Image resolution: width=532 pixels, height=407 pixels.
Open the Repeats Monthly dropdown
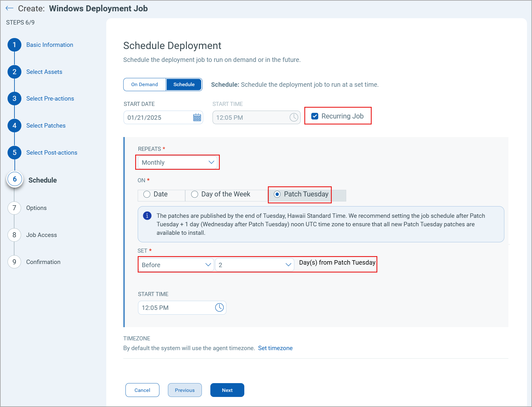(x=178, y=162)
